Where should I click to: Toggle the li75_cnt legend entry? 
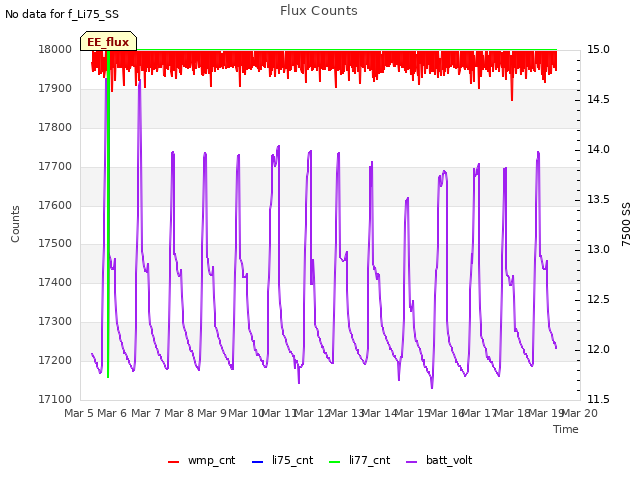click(282, 460)
